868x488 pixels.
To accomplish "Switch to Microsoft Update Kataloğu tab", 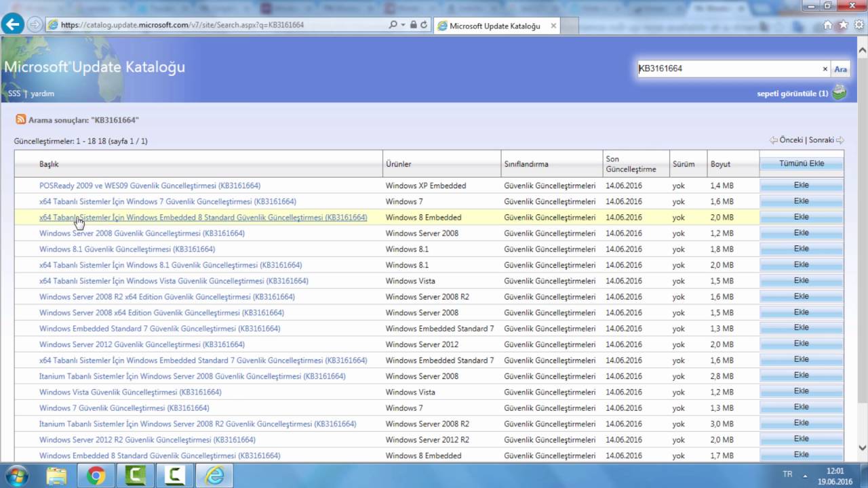I will (x=494, y=26).
